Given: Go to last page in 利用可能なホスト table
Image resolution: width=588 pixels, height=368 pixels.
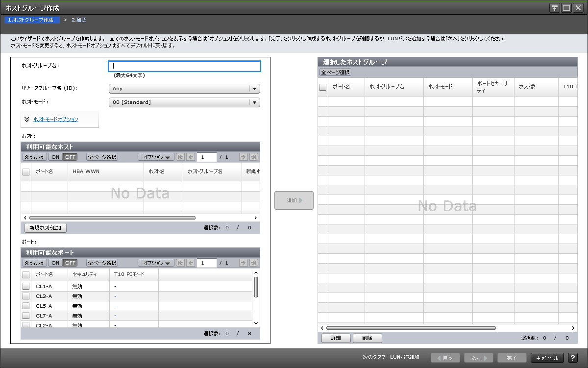Looking at the screenshot, I should click(253, 157).
